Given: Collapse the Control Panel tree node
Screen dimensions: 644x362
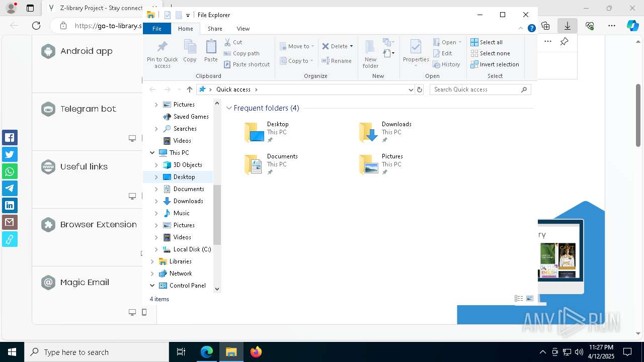Looking at the screenshot, I should [x=152, y=286].
